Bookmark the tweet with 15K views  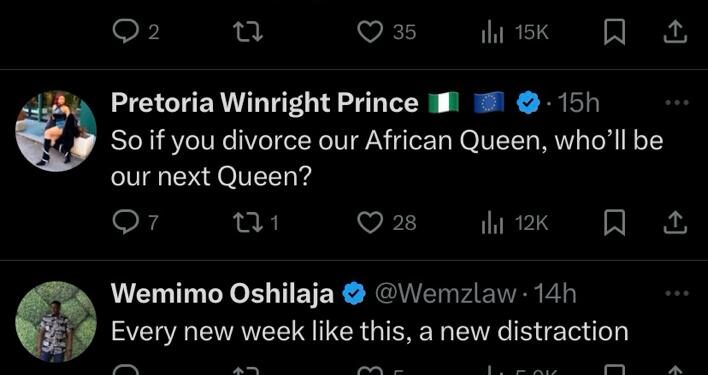(615, 33)
